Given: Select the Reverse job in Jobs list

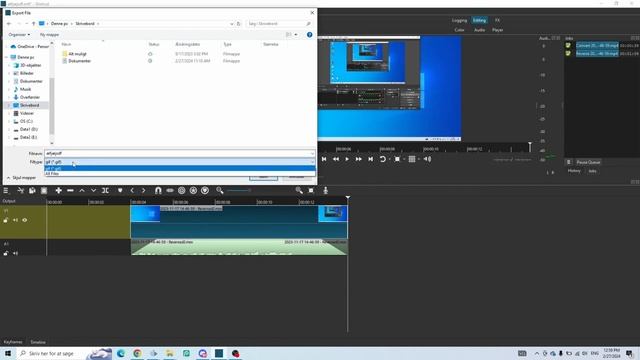Looking at the screenshot, I should (x=597, y=53).
